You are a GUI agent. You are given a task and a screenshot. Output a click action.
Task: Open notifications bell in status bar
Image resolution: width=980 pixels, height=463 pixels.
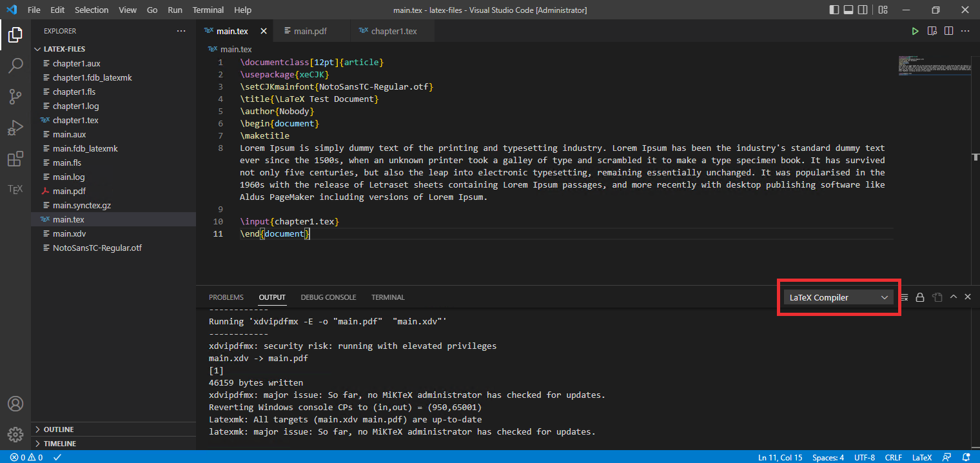[x=965, y=457]
